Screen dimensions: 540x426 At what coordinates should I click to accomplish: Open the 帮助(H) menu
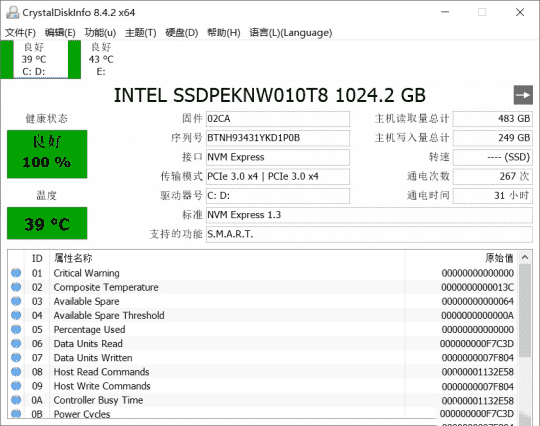[224, 33]
